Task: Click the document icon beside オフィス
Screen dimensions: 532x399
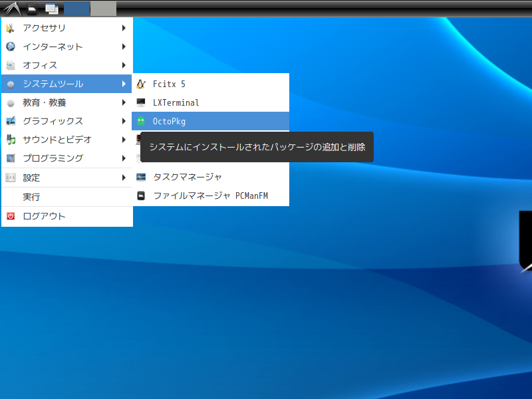Action: pos(11,65)
